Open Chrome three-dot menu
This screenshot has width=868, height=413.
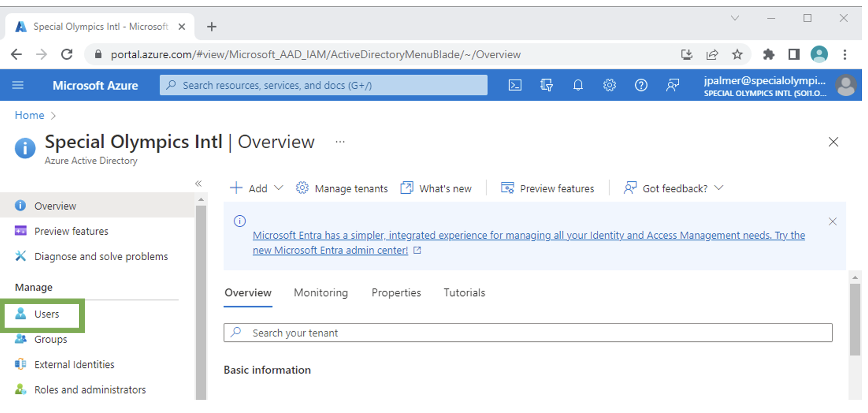(845, 54)
